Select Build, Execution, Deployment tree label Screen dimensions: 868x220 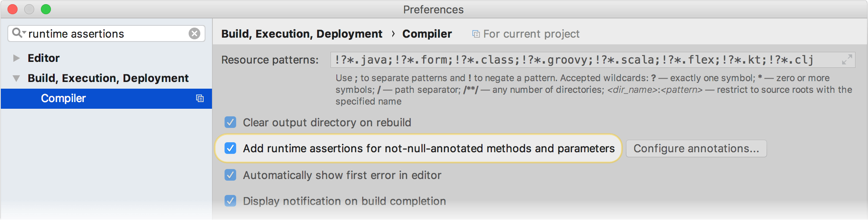coord(108,78)
